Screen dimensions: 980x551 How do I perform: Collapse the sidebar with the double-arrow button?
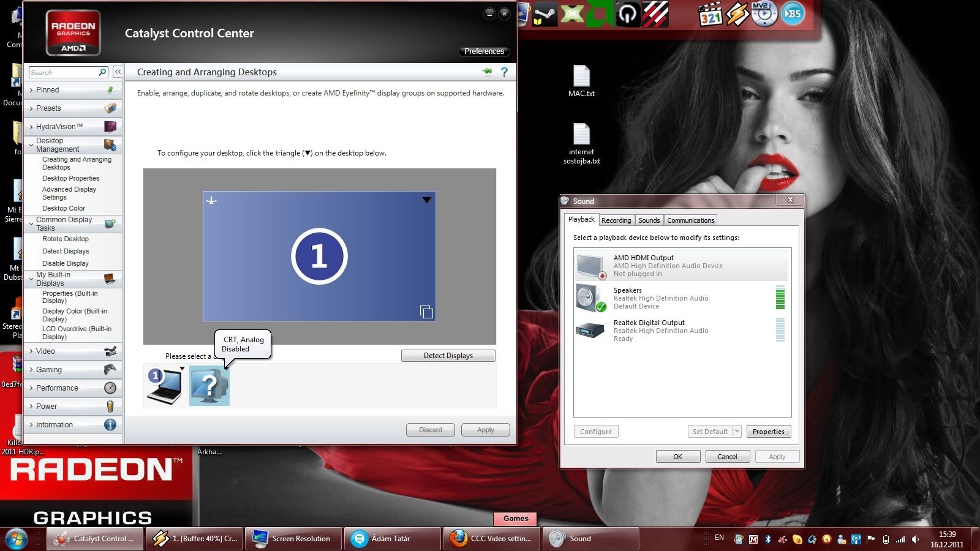point(118,72)
